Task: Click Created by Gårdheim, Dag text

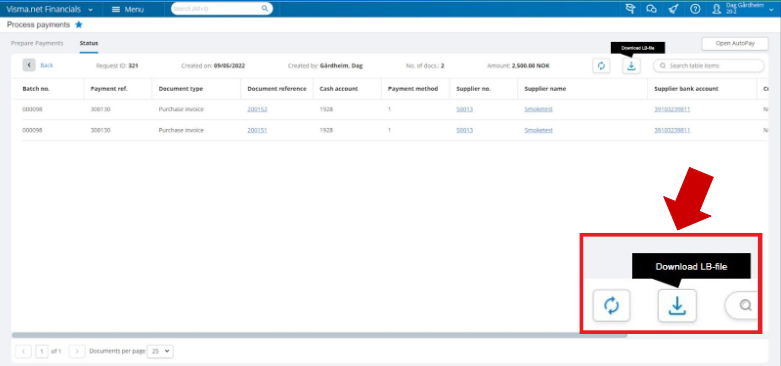Action: pos(325,65)
